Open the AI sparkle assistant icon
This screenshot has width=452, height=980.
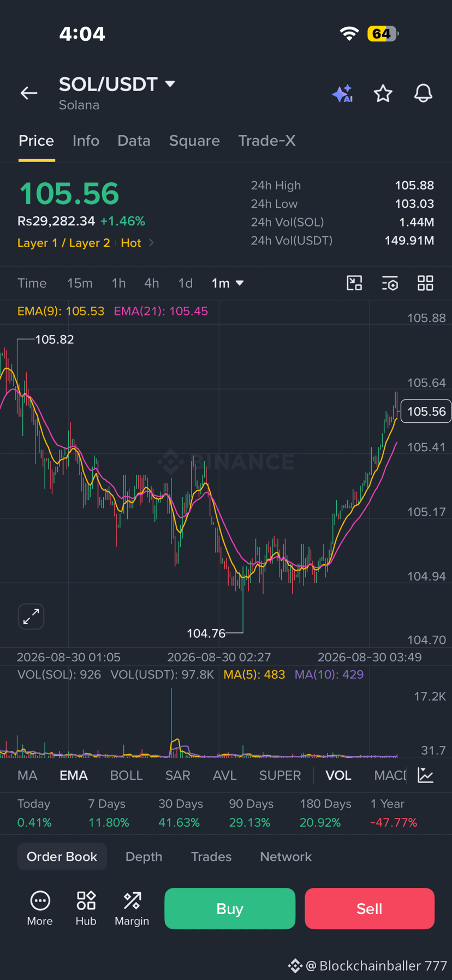[342, 94]
